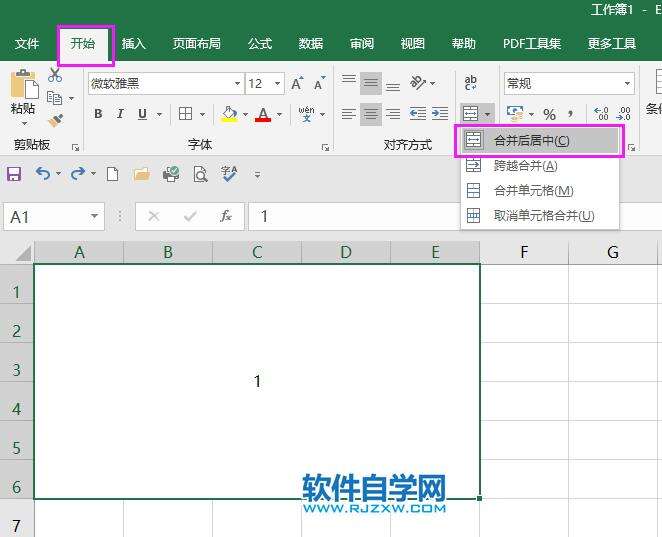This screenshot has width=662, height=537.
Task: Decrease indent in alignment group
Action: (418, 114)
